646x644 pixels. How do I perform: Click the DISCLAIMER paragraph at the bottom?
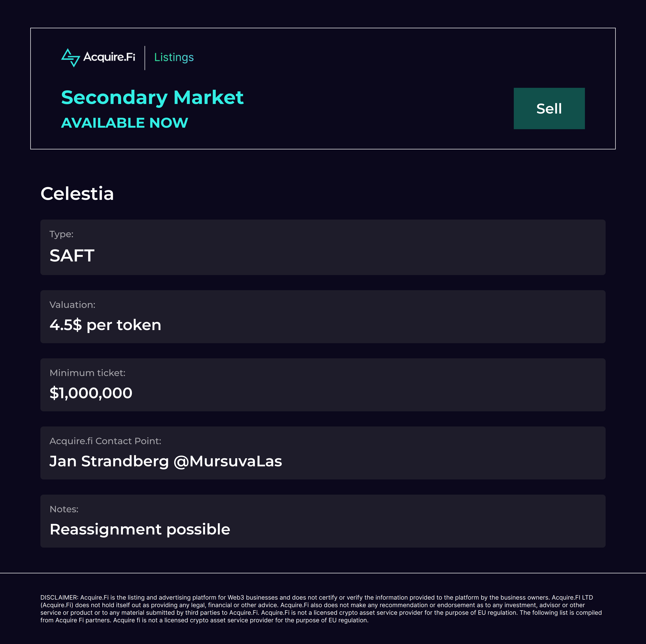321,609
